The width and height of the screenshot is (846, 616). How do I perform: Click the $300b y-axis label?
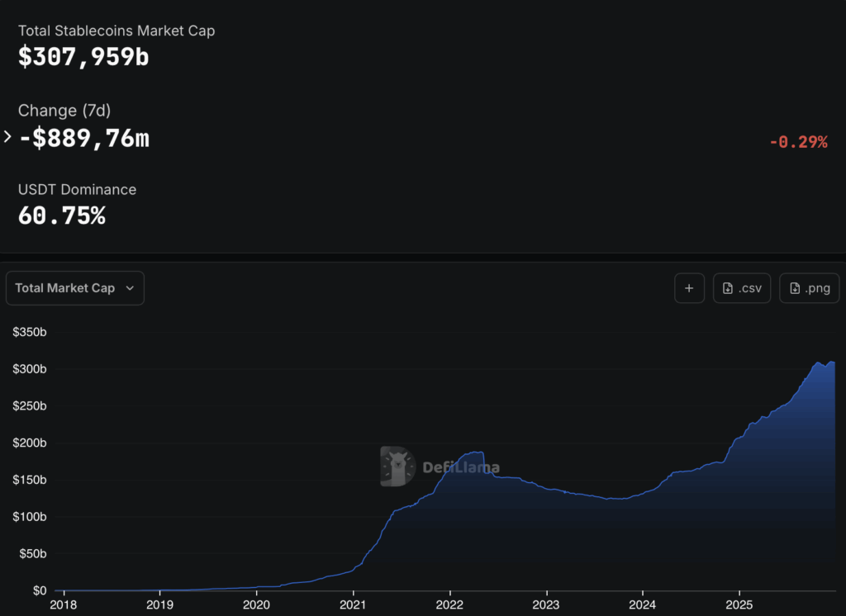[30, 369]
